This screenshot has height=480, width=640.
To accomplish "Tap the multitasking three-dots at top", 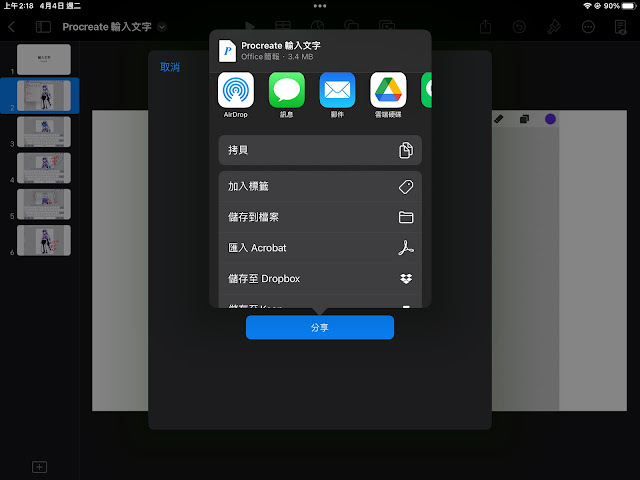I will coord(320,6).
